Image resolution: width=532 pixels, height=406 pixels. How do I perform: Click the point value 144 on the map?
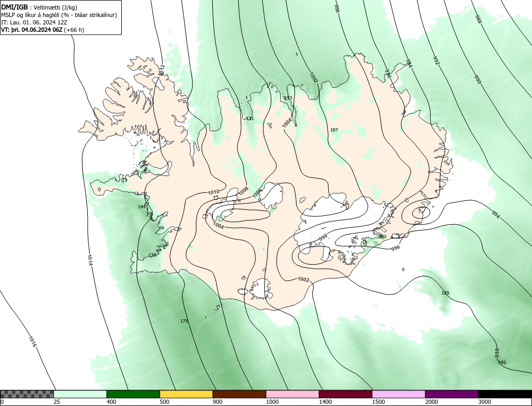(x=142, y=206)
